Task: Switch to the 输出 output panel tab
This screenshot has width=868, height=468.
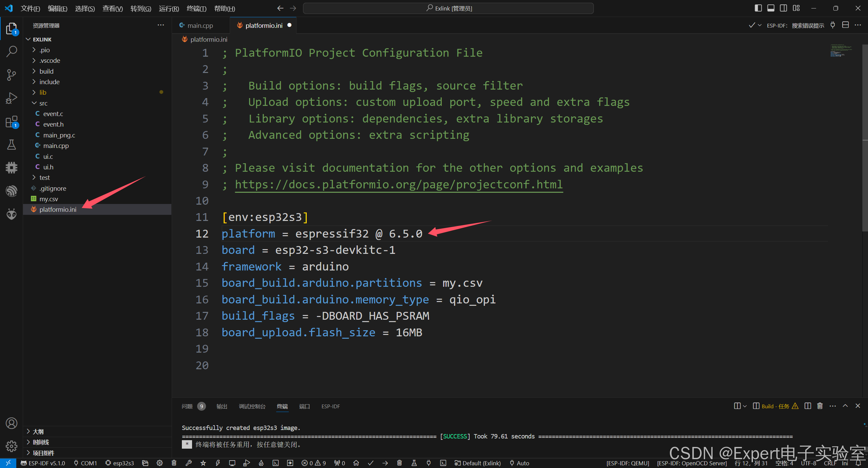Action: click(222, 406)
